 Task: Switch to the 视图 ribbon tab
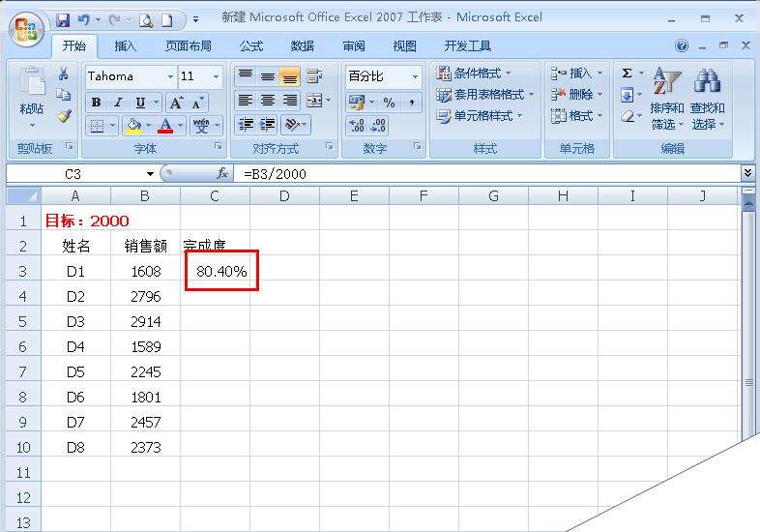click(x=405, y=46)
